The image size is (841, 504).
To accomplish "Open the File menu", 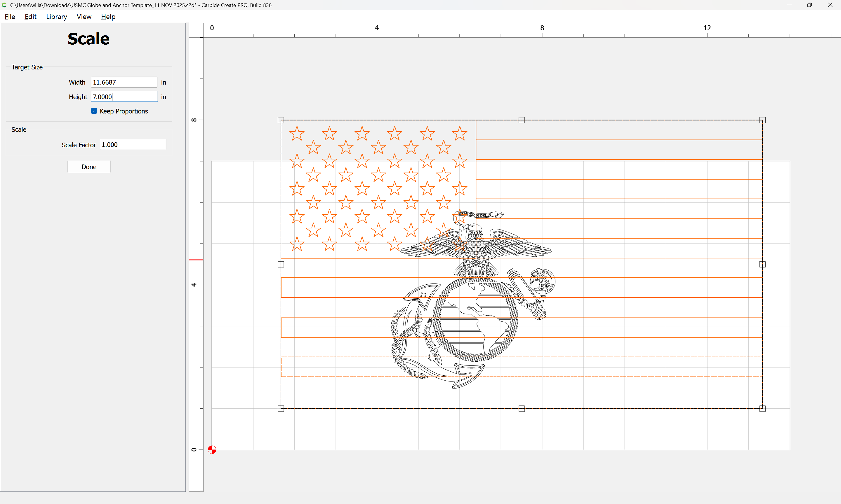I will [10, 17].
